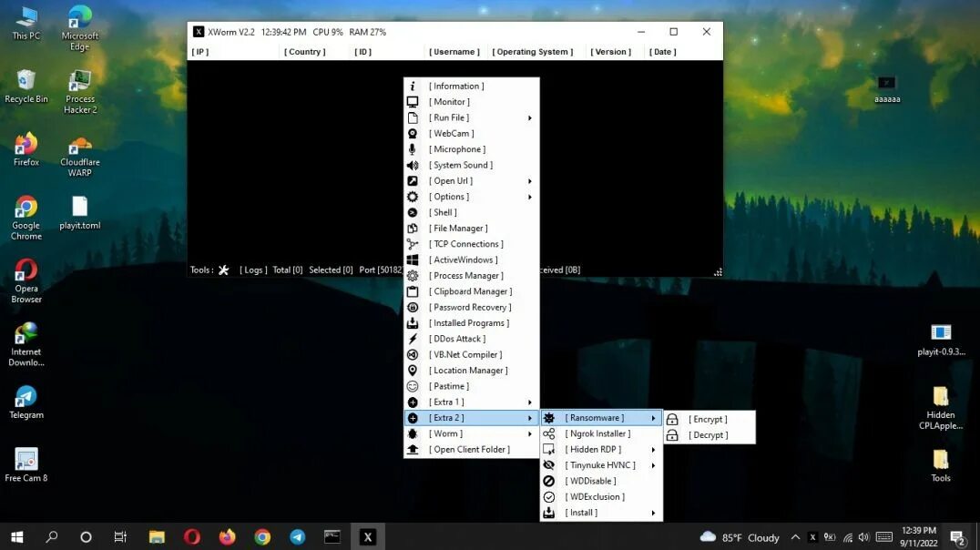The height and width of the screenshot is (550, 980).
Task: Expand the Options submenu arrow
Action: (529, 197)
